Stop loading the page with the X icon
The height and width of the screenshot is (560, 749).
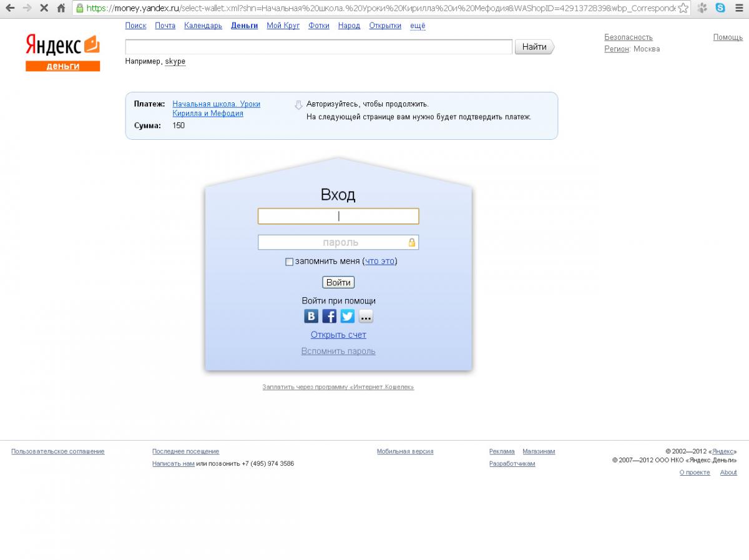click(x=44, y=9)
